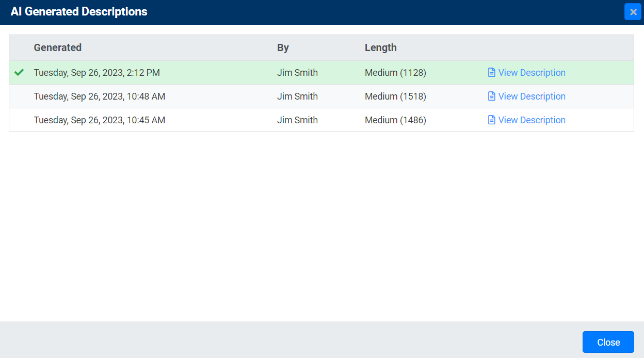This screenshot has height=358, width=644.
Task: Click the document icon in the 10:48 AM row
Action: 491,96
